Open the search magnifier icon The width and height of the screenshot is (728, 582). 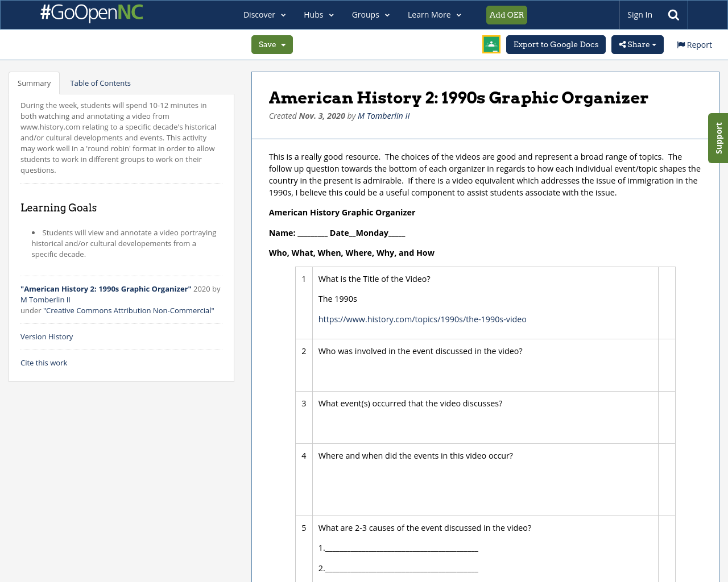tap(673, 14)
